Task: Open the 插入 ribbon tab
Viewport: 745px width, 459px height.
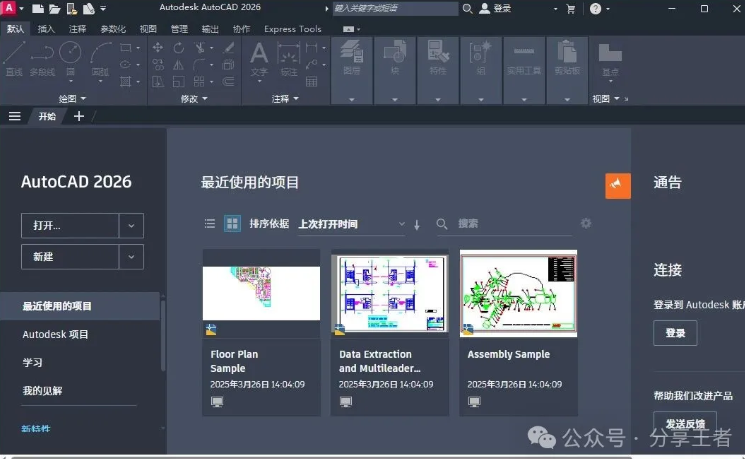Action: click(46, 29)
